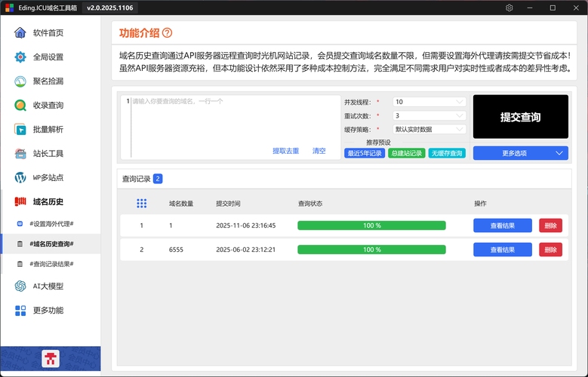The height and width of the screenshot is (377, 588).
Task: Click the 全局设置 gear icon
Action: (20, 57)
